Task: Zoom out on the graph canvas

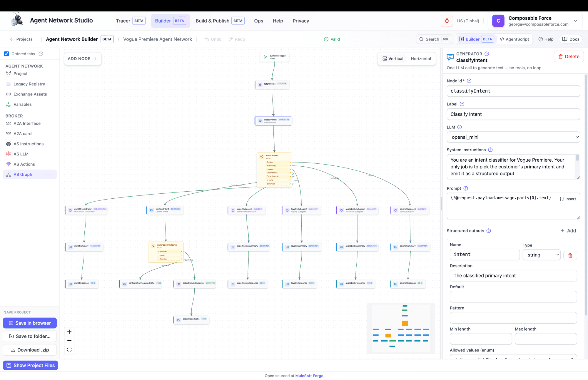Action: (69, 341)
